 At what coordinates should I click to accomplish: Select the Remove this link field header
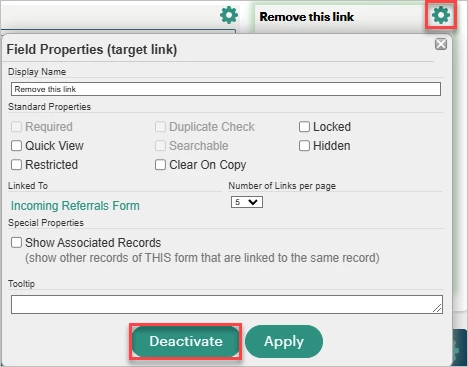[x=307, y=17]
